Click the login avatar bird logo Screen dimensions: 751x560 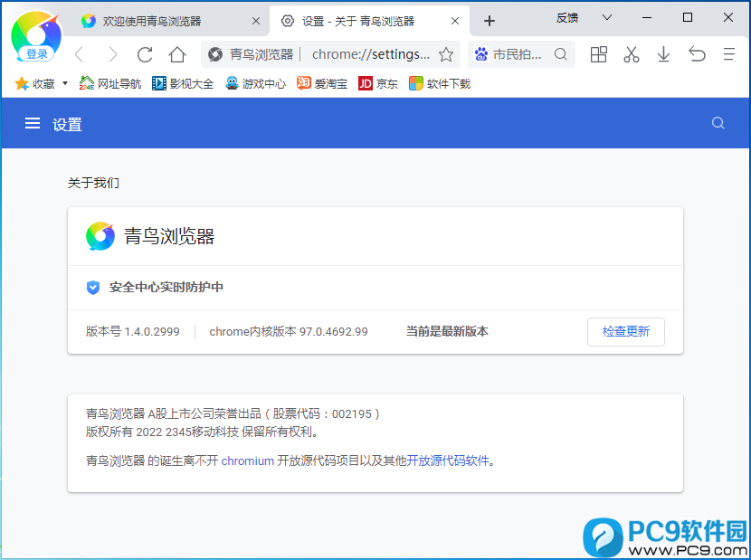[36, 36]
